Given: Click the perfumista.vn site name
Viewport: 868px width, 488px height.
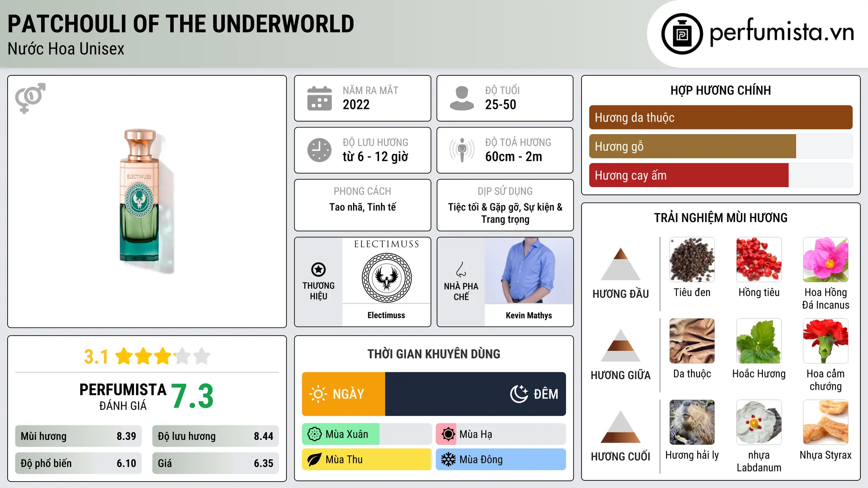Looking at the screenshot, I should (782, 32).
